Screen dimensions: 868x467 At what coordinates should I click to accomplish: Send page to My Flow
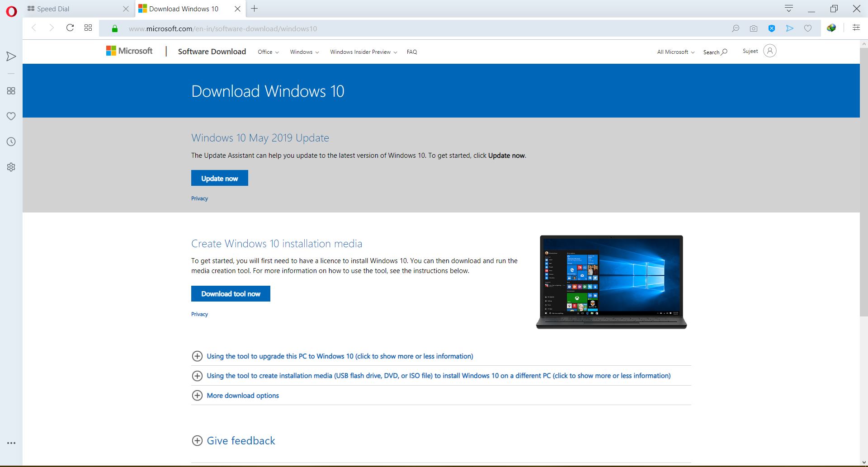790,28
